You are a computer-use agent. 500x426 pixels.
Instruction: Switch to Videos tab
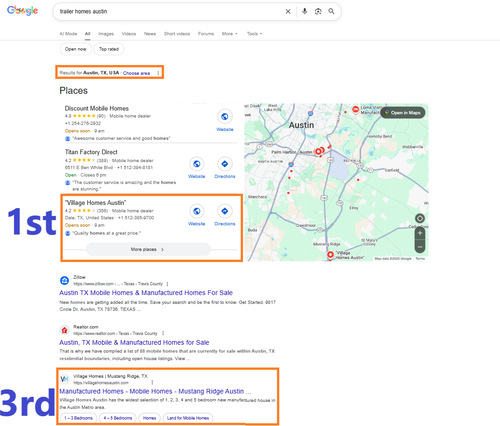pos(129,34)
